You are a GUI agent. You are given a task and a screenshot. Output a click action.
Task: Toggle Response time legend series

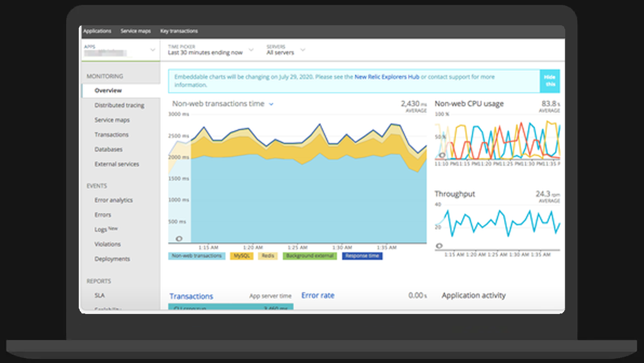(362, 256)
